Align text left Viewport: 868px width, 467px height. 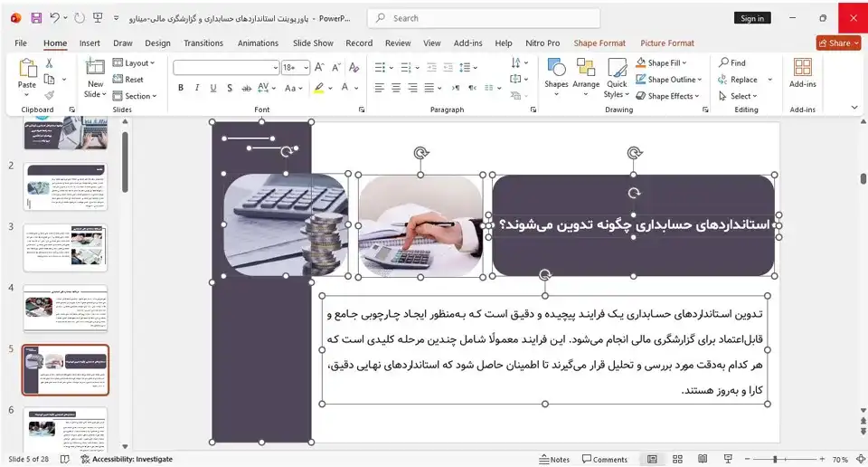point(379,88)
